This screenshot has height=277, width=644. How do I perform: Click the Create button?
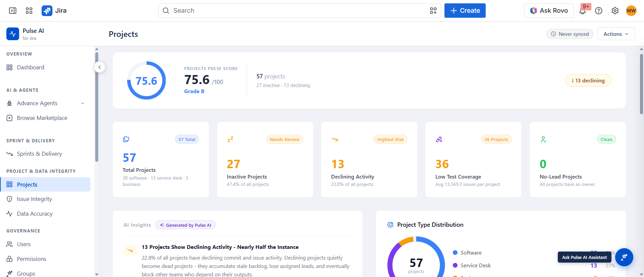465,11
